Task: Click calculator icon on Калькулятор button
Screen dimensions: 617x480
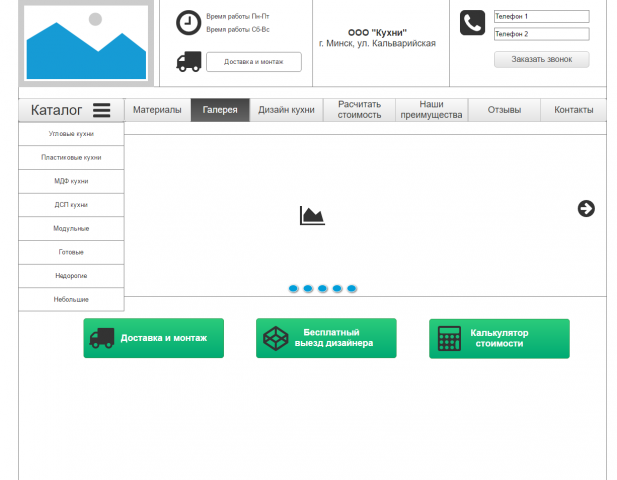Action: point(449,338)
